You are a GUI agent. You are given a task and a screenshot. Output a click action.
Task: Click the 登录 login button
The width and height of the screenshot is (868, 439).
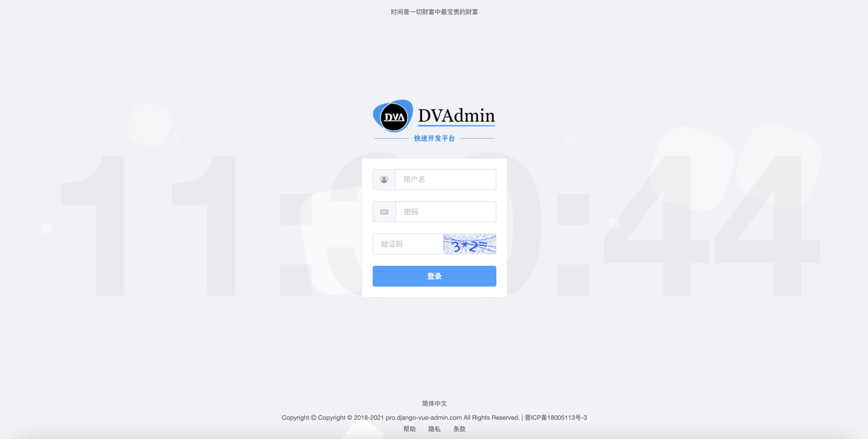(x=434, y=275)
